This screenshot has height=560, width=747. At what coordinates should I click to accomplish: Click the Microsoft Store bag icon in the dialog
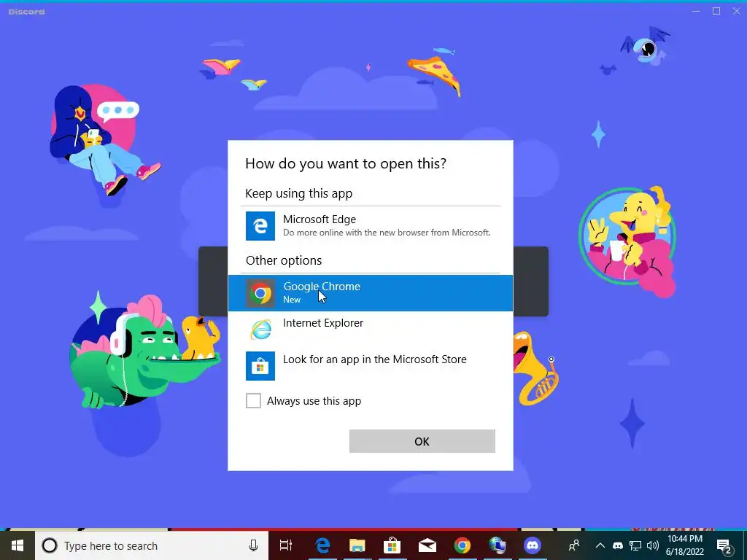260,366
